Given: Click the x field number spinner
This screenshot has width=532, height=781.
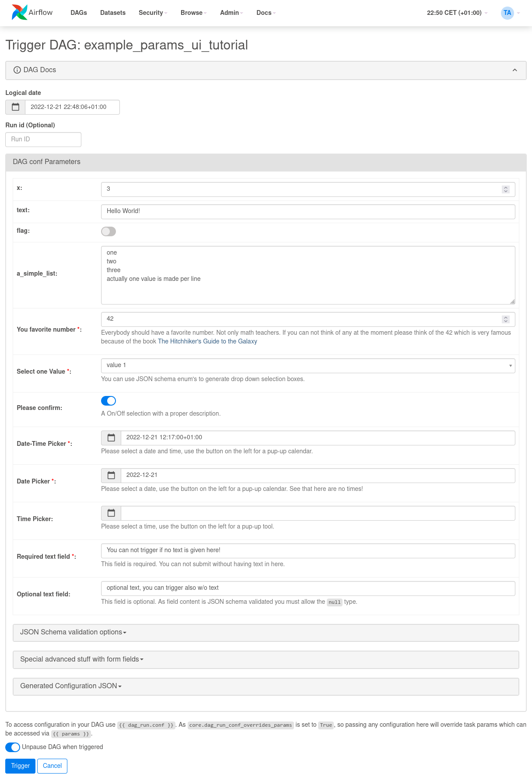Looking at the screenshot, I should pyautogui.click(x=506, y=189).
